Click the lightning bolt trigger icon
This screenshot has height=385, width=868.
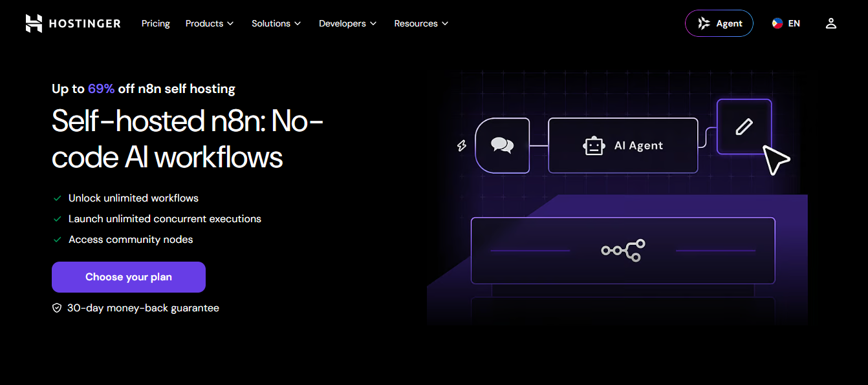coord(462,146)
